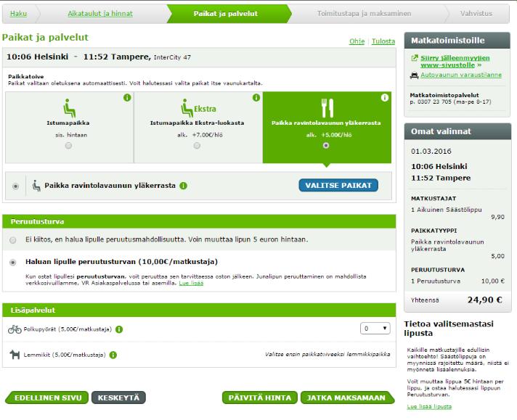Viewport: 517px width, 420px height.
Task: Click the Istumapaikka seat icon
Action: 69,108
